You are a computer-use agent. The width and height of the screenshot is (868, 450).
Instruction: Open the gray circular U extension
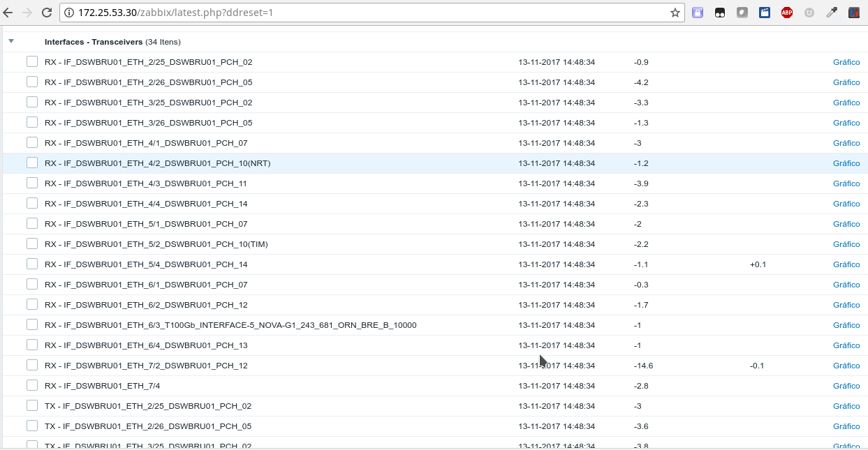point(809,13)
